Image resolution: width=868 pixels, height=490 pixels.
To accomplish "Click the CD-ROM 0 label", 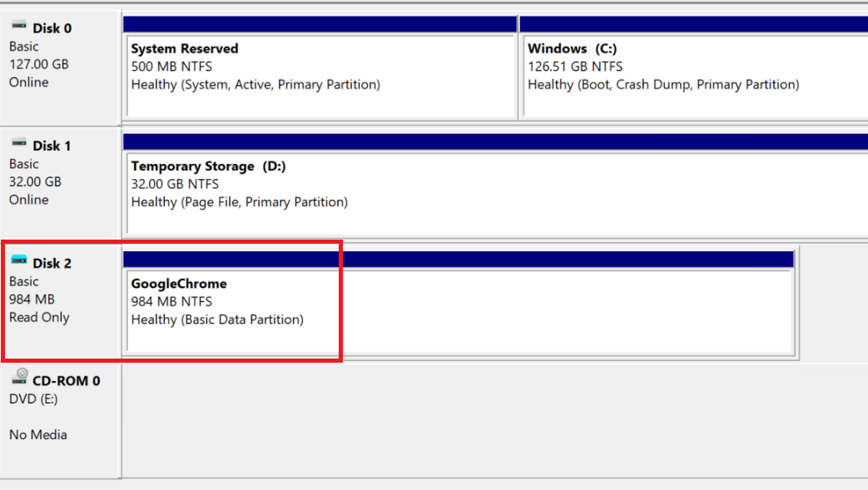I will pyautogui.click(x=67, y=381).
